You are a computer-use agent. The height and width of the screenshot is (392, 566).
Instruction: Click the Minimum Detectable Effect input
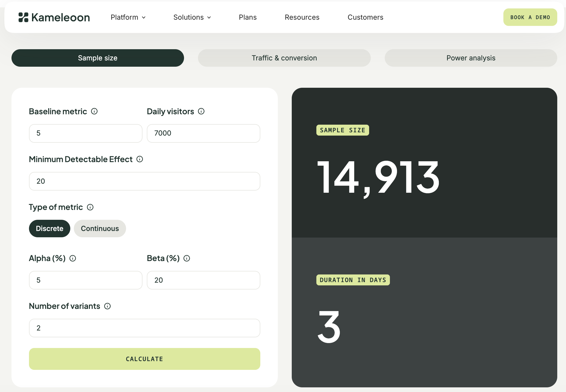[145, 181]
